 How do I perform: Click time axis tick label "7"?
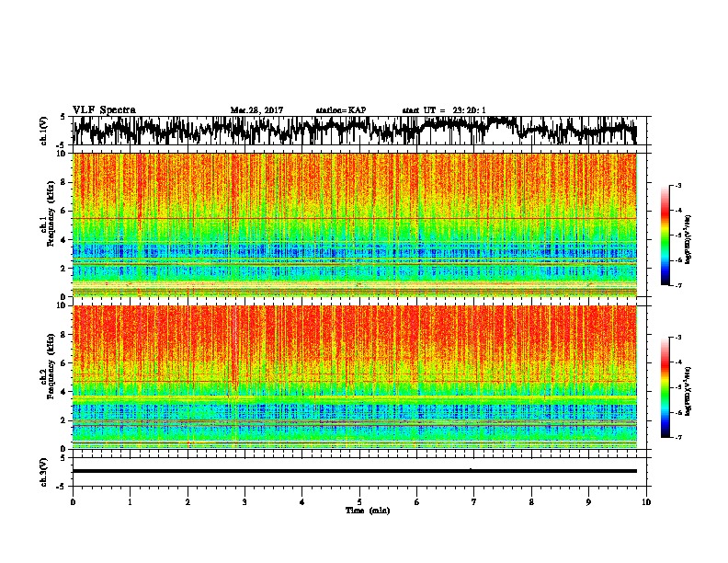pos(474,502)
